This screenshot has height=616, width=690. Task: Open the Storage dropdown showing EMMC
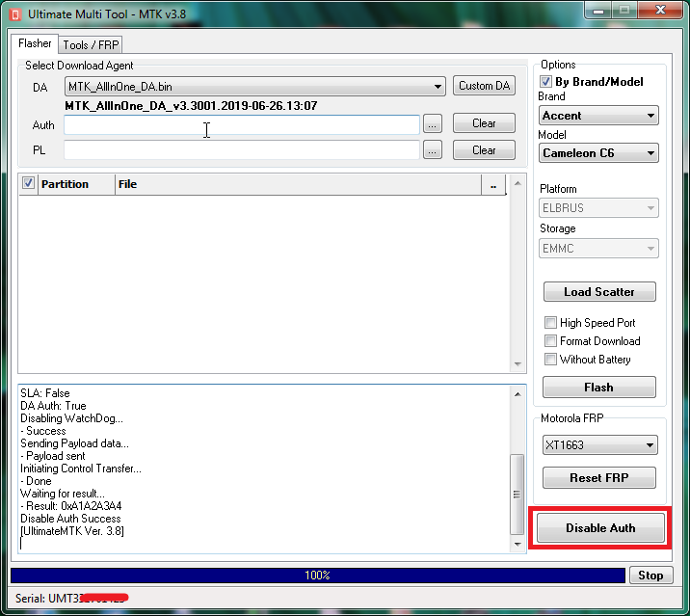598,249
